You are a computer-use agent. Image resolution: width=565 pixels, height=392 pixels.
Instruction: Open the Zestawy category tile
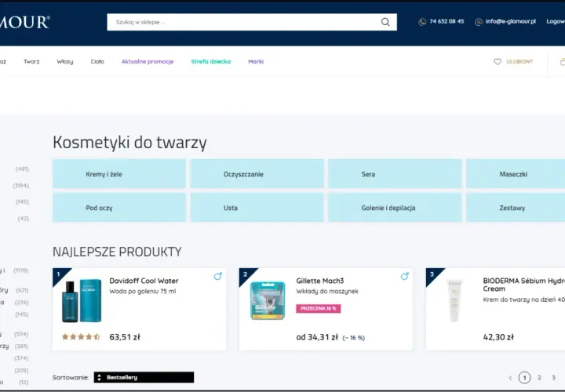[x=516, y=208]
